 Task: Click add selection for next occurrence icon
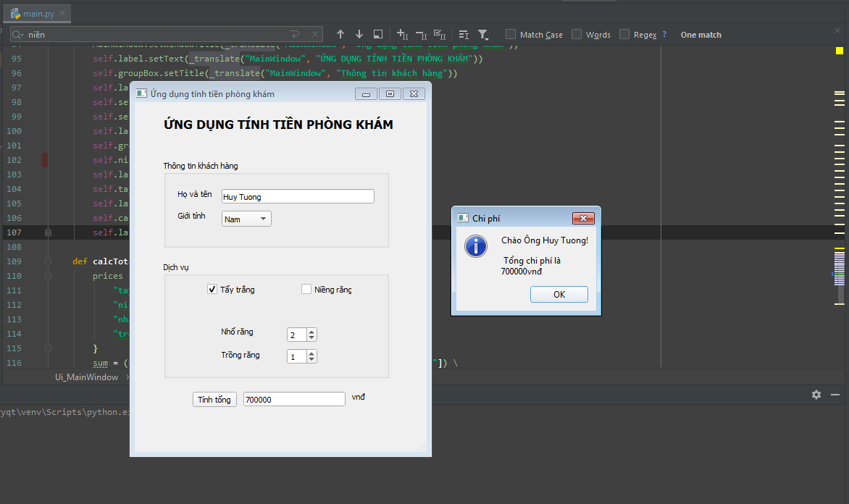tap(403, 34)
